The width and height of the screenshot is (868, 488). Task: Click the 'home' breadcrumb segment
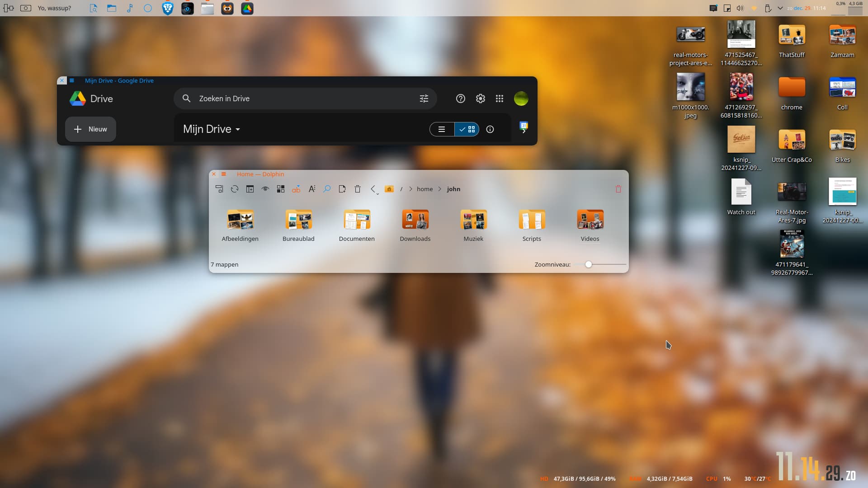coord(425,189)
